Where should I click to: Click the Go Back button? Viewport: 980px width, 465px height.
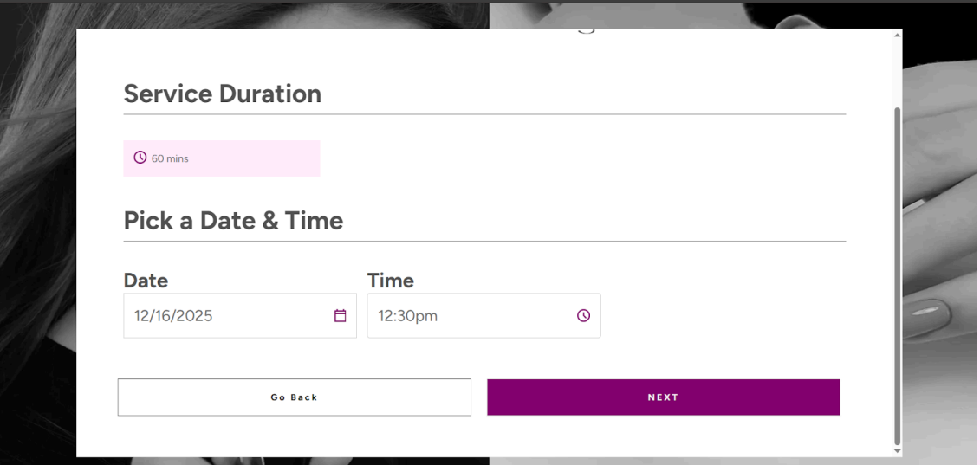[x=294, y=397]
